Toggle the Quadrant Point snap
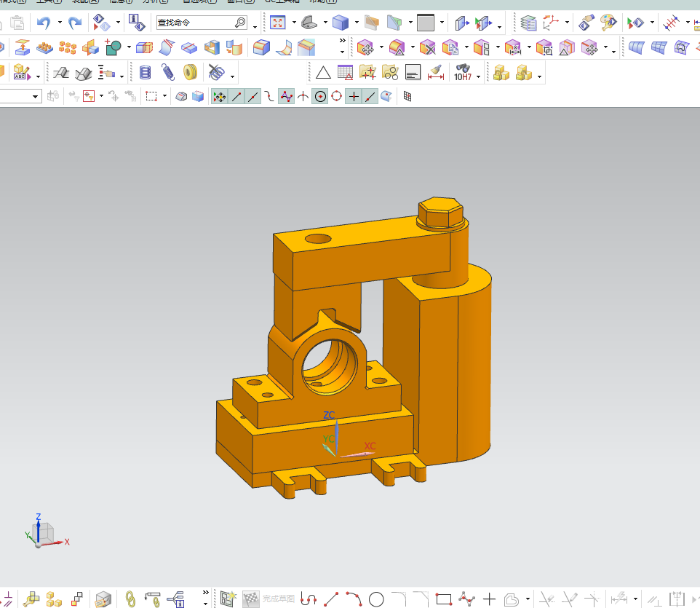700x608 pixels. pos(337,97)
